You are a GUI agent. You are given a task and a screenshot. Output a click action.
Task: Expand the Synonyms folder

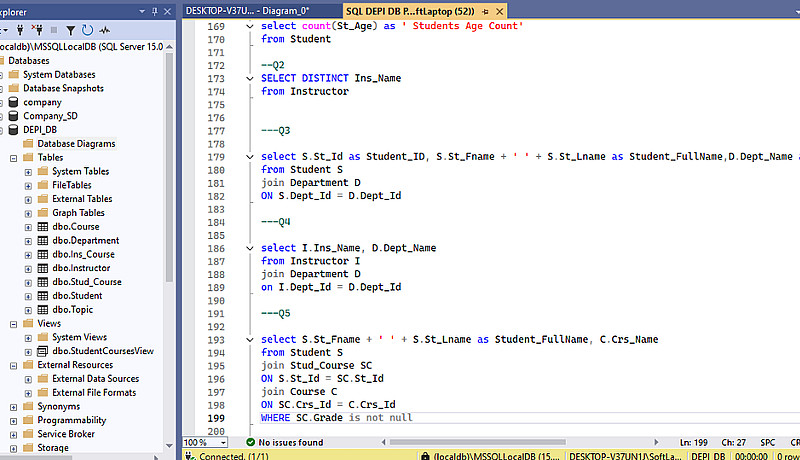pos(14,407)
